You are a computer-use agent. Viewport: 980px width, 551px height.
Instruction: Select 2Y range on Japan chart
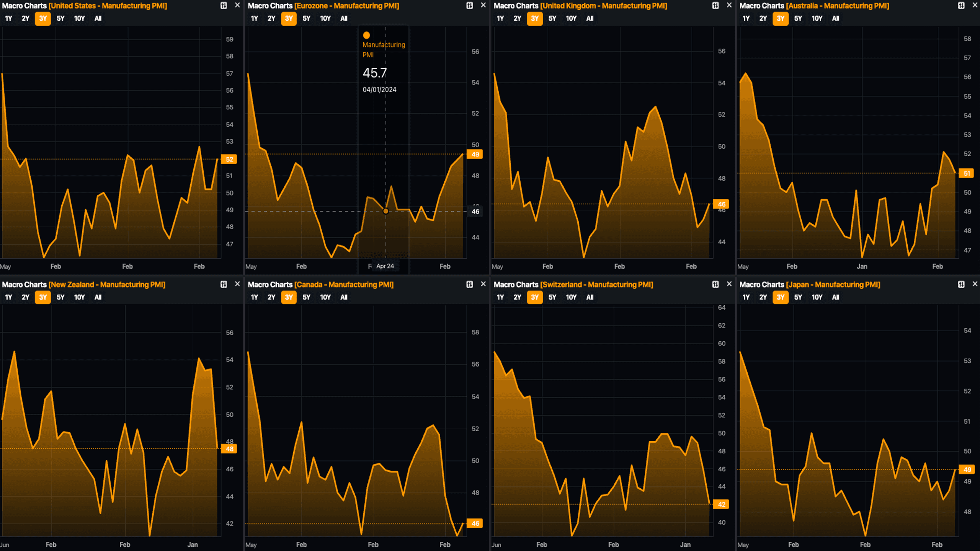pyautogui.click(x=763, y=297)
